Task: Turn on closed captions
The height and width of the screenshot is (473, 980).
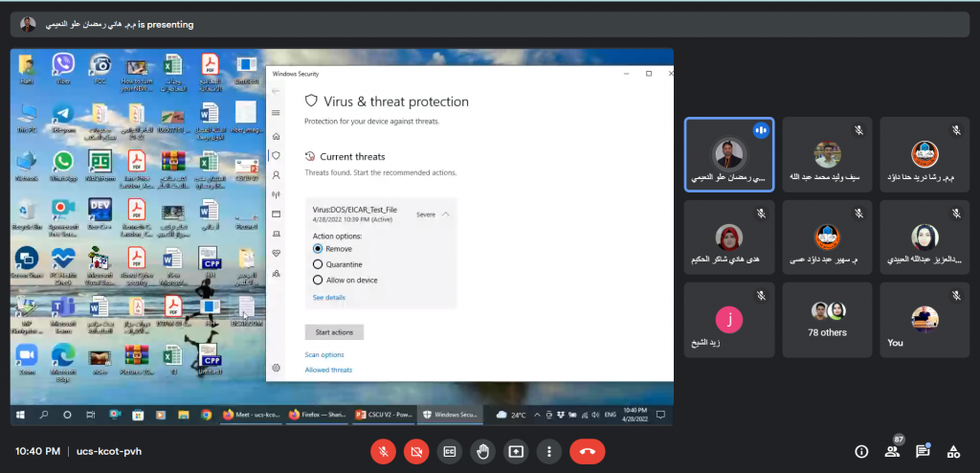Action: point(449,451)
